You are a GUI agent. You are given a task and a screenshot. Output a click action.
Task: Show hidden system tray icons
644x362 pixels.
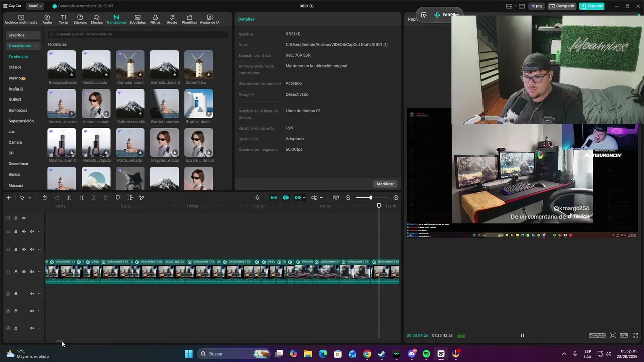[564, 354]
